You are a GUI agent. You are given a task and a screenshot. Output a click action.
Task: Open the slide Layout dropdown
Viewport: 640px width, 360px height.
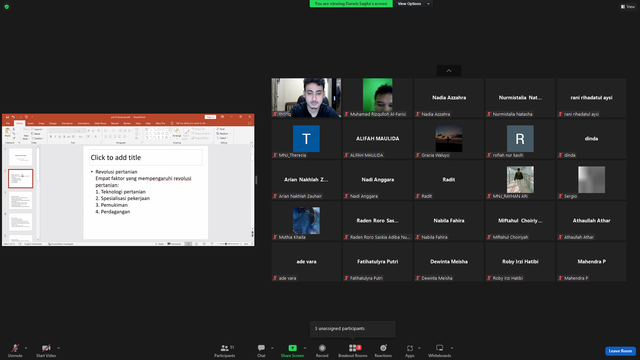[37, 129]
